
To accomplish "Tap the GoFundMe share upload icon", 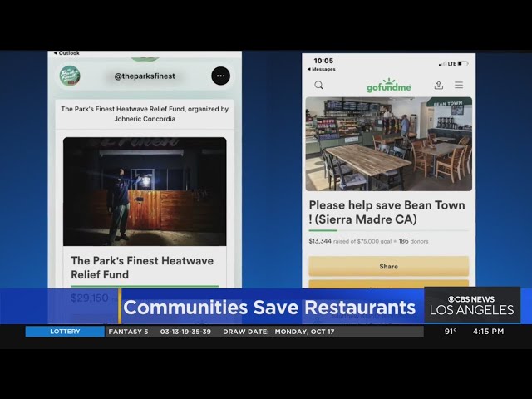I will tap(439, 85).
